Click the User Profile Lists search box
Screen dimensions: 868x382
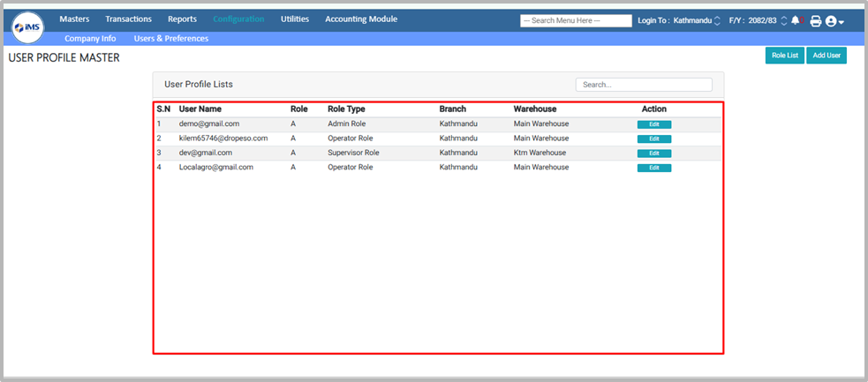click(643, 85)
